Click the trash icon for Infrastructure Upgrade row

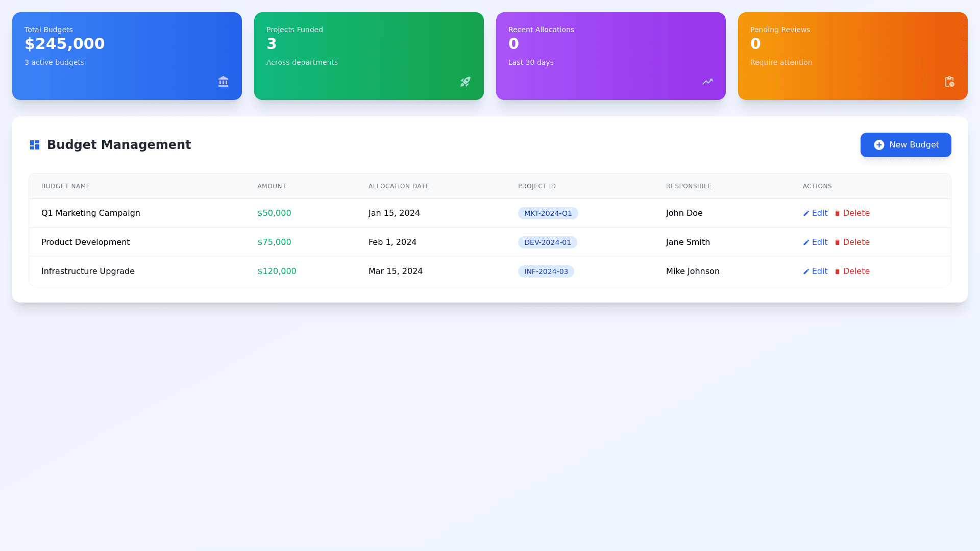[837, 271]
